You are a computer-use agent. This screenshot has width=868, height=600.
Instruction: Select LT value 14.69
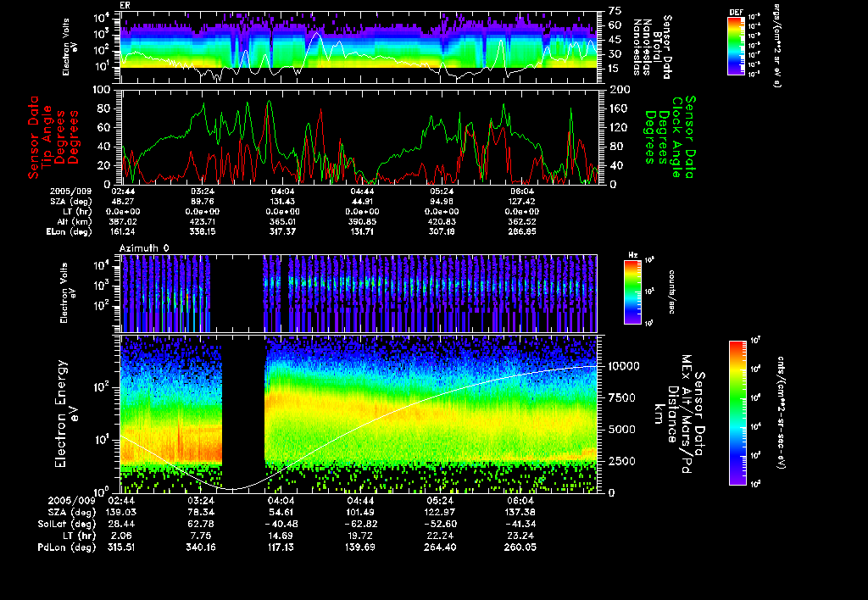[281, 536]
